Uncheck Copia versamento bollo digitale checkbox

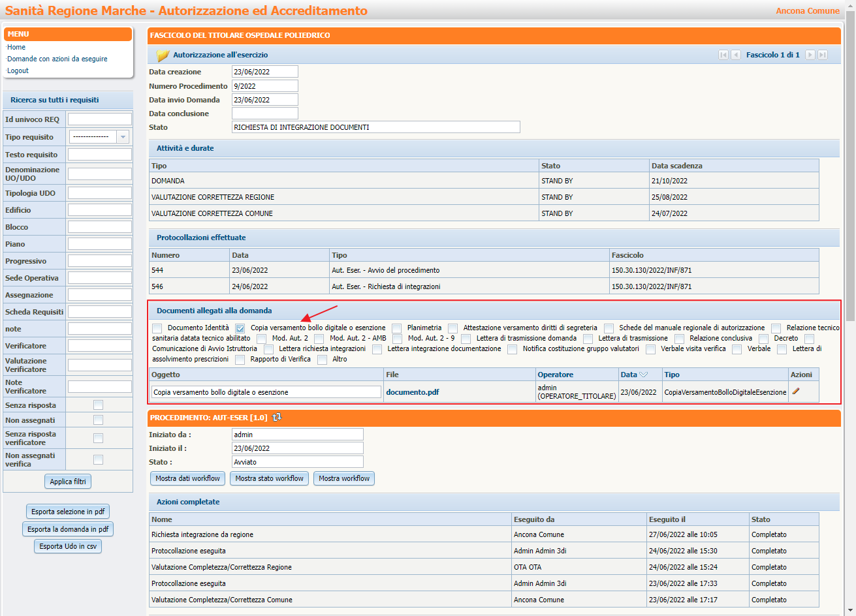[240, 328]
